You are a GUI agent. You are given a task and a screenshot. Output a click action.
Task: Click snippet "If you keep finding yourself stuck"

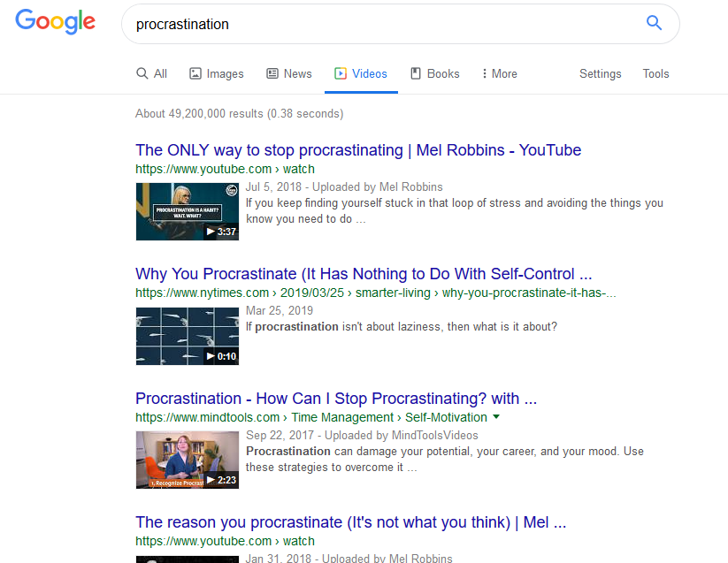click(x=454, y=211)
